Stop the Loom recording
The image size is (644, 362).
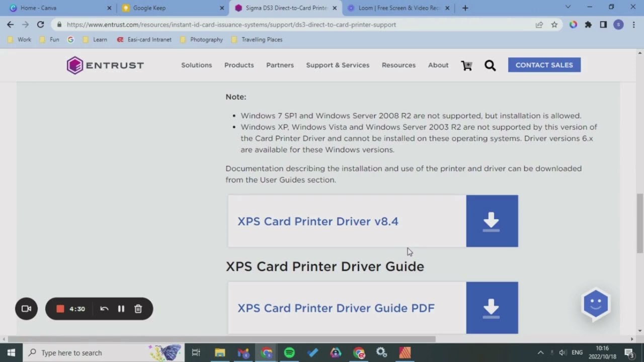(x=60, y=309)
